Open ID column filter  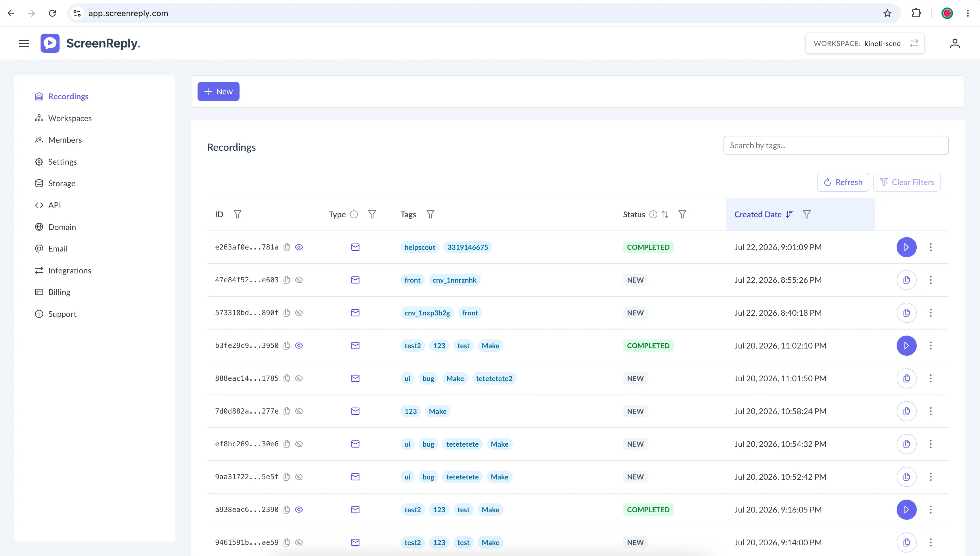[237, 214]
